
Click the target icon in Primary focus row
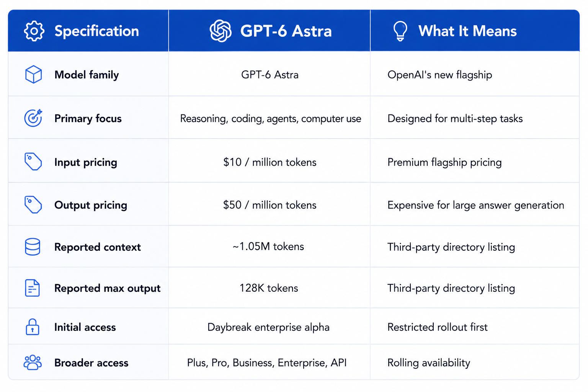pos(33,118)
